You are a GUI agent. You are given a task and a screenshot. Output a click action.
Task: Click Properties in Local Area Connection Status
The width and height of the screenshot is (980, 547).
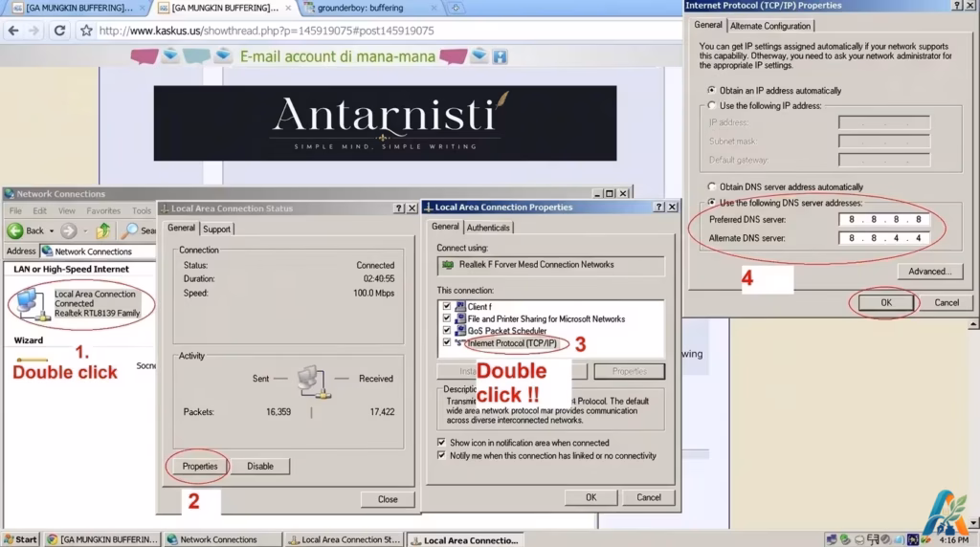coord(200,466)
